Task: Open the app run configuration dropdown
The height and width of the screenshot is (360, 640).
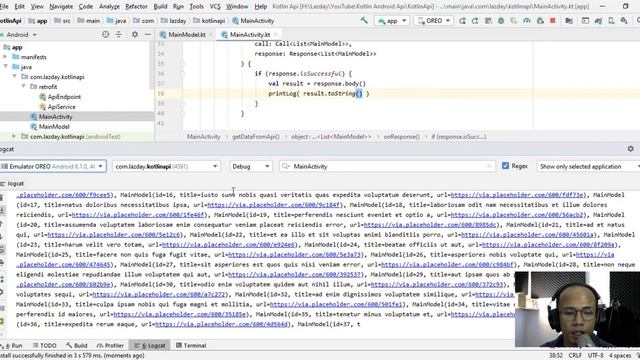Action: point(392,20)
